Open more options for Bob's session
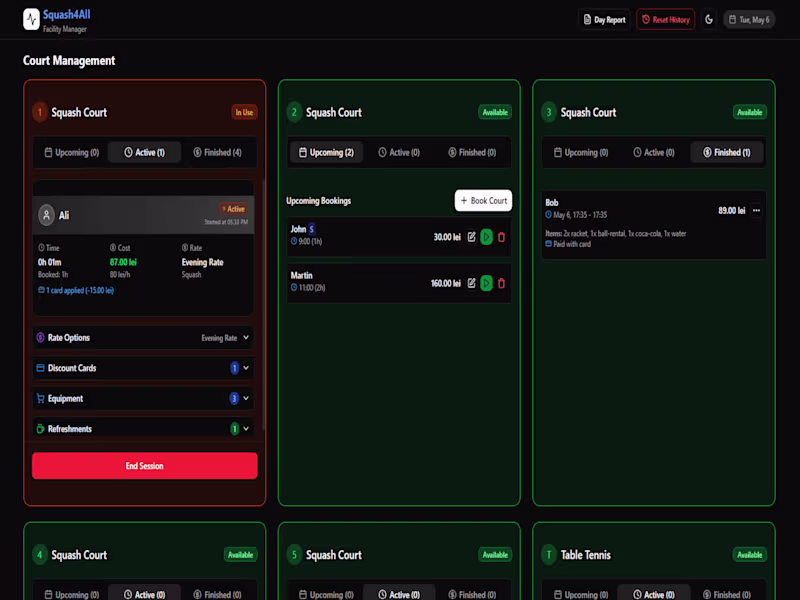 click(756, 210)
